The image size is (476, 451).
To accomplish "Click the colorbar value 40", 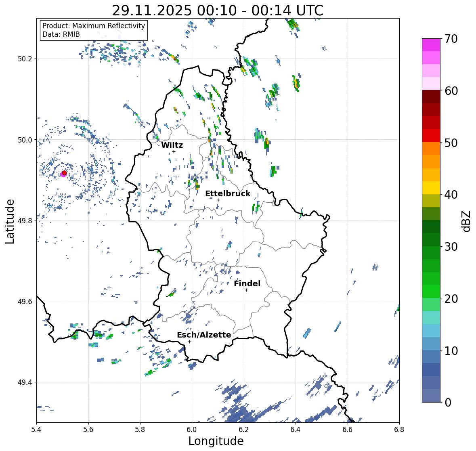I will click(451, 195).
